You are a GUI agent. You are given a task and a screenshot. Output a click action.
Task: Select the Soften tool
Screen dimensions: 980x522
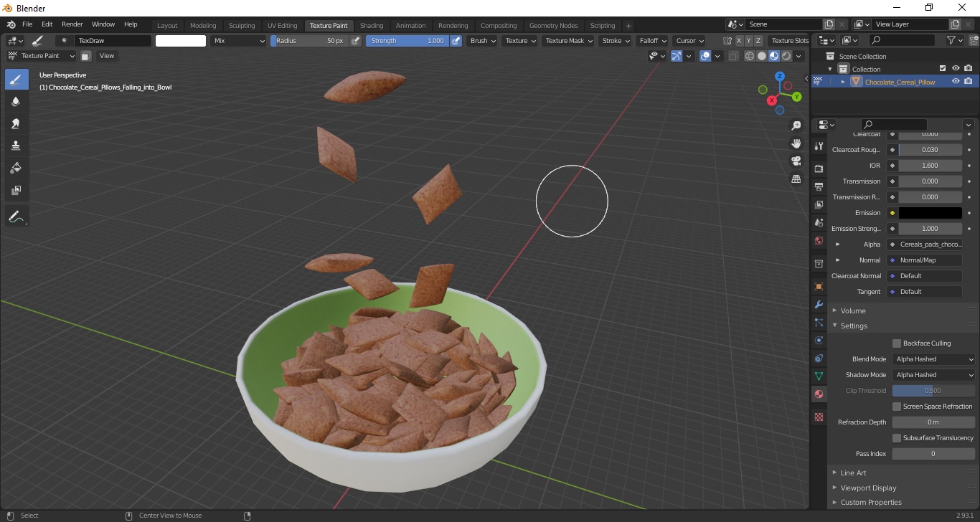16,102
